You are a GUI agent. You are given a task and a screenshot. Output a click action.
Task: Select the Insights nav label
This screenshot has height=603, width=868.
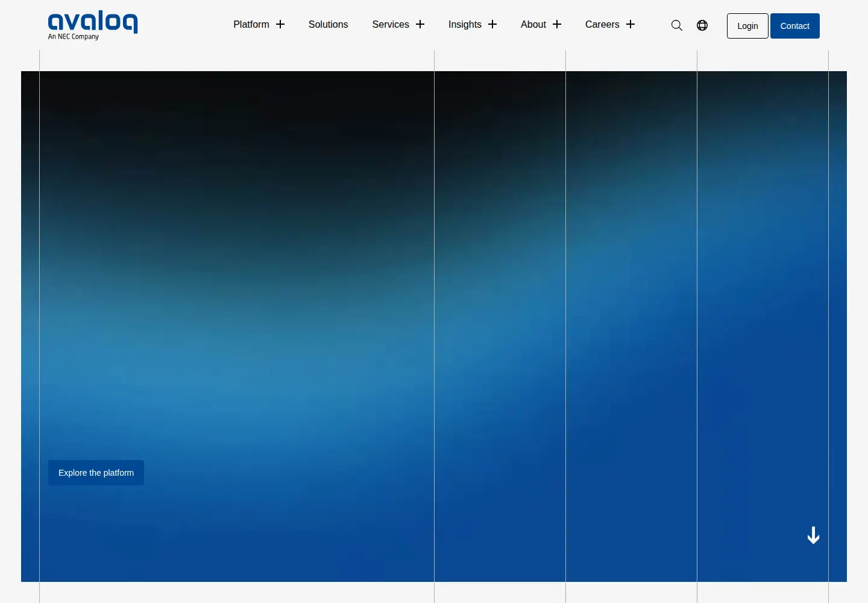[465, 24]
